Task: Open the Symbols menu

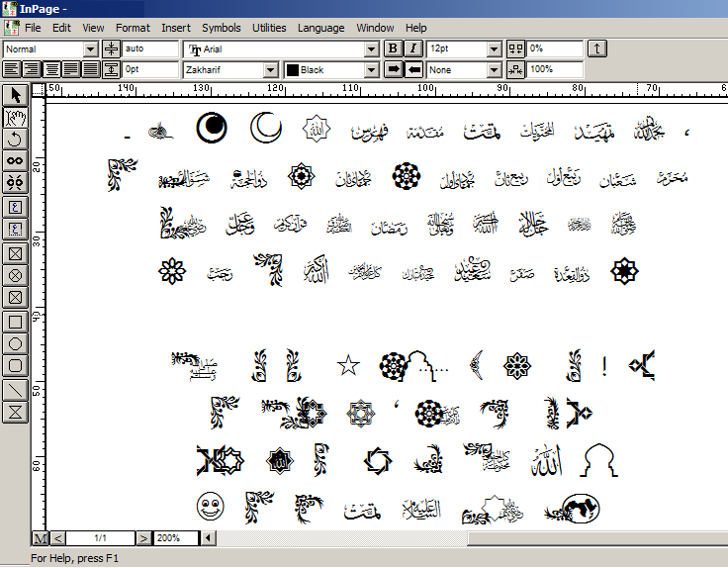Action: 221,28
